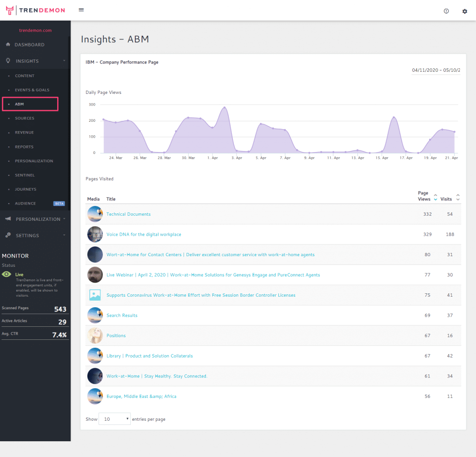Open the date range picker field
Image resolution: width=476 pixels, height=457 pixels.
pyautogui.click(x=436, y=70)
